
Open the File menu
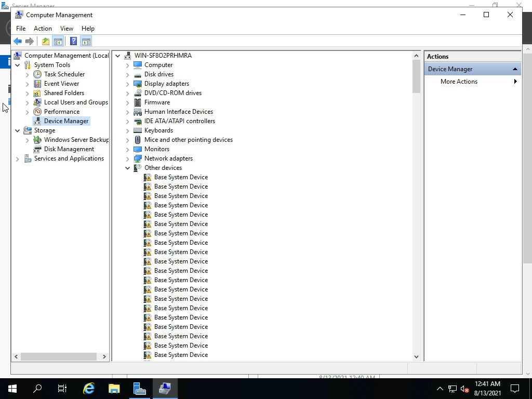click(21, 29)
